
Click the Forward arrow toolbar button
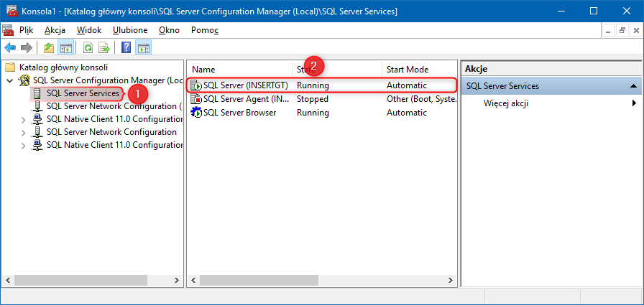(x=27, y=48)
